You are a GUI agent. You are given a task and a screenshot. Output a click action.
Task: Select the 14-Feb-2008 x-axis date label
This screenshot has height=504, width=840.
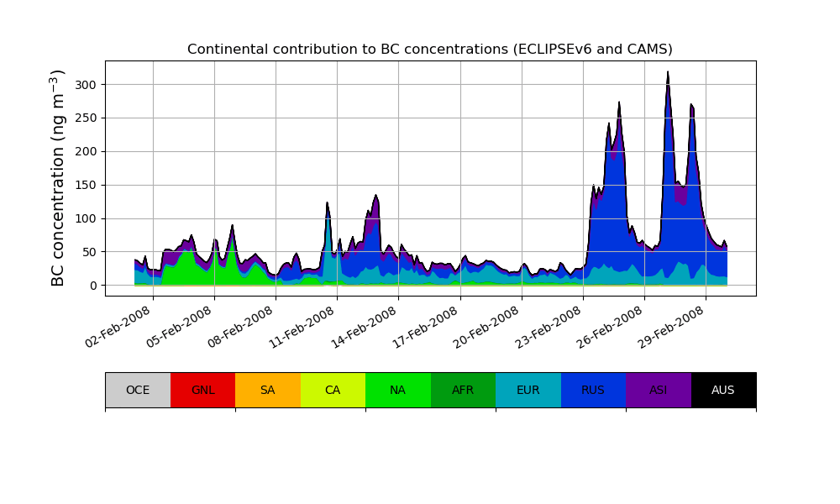[x=365, y=328]
